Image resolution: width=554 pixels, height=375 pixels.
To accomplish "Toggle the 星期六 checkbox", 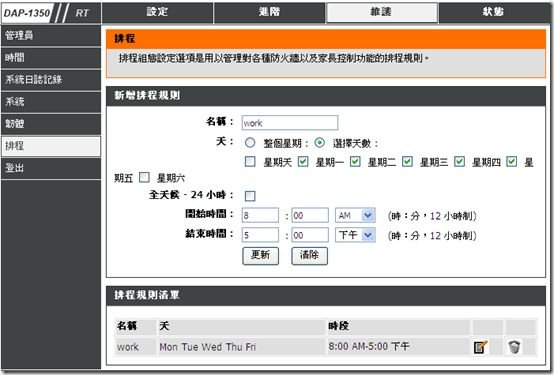I will [x=144, y=177].
